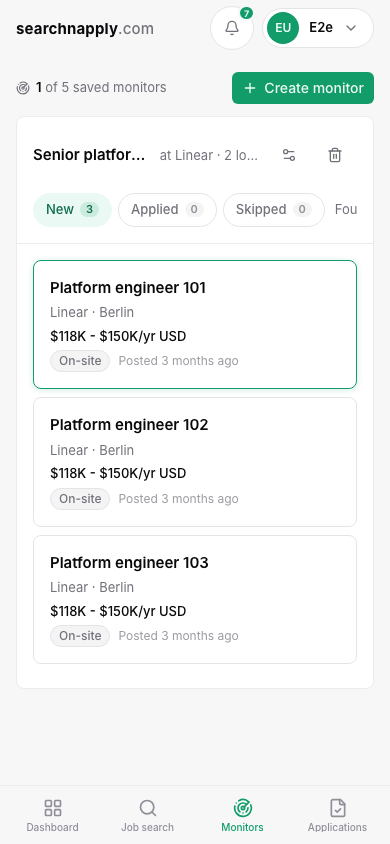Click On-site badge on Platform engineer 103
Viewport: 390px width, 844px height.
click(x=80, y=636)
